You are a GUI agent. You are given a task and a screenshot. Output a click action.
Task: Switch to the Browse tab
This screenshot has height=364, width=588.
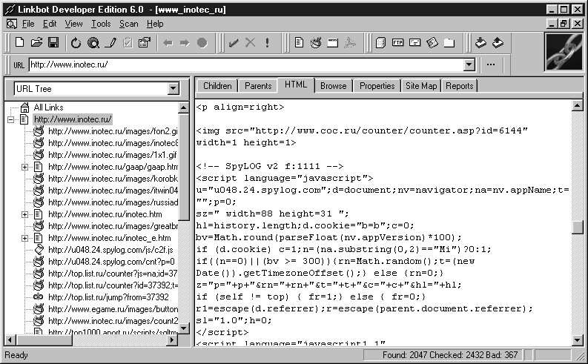click(x=334, y=86)
